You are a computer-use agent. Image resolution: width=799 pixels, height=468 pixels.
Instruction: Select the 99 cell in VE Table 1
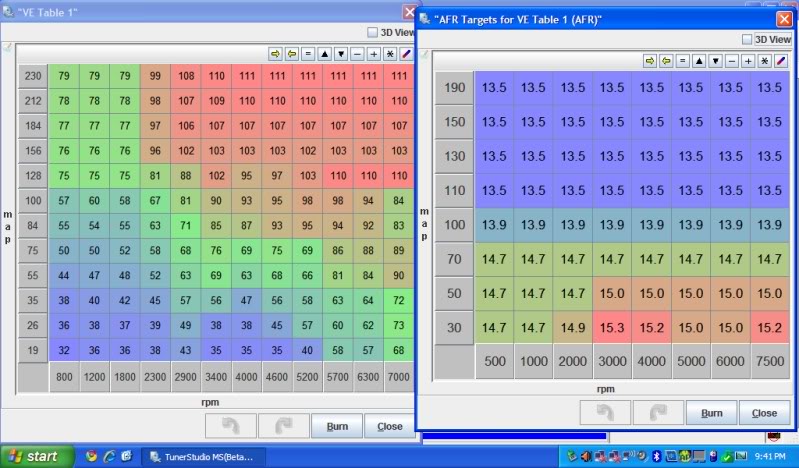point(155,76)
